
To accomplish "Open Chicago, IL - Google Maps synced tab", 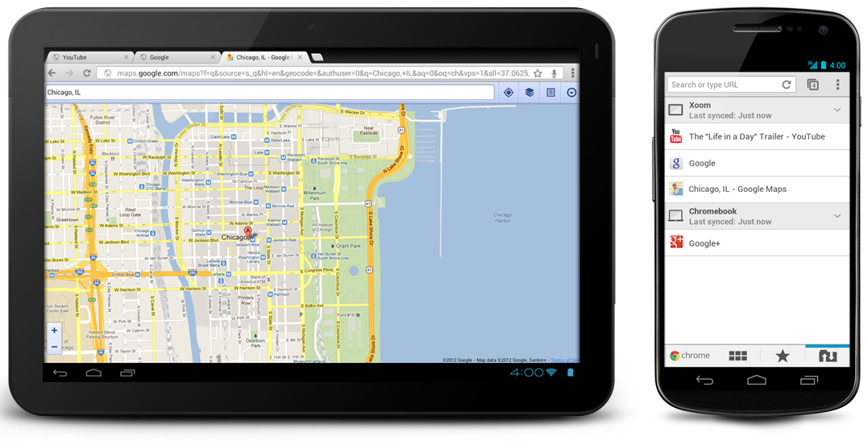I will [757, 189].
